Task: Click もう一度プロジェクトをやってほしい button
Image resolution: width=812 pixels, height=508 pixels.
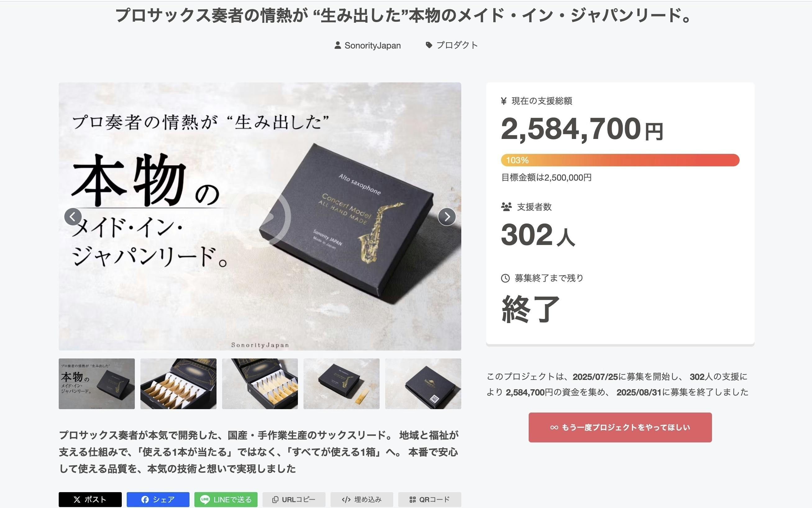Action: click(x=620, y=427)
